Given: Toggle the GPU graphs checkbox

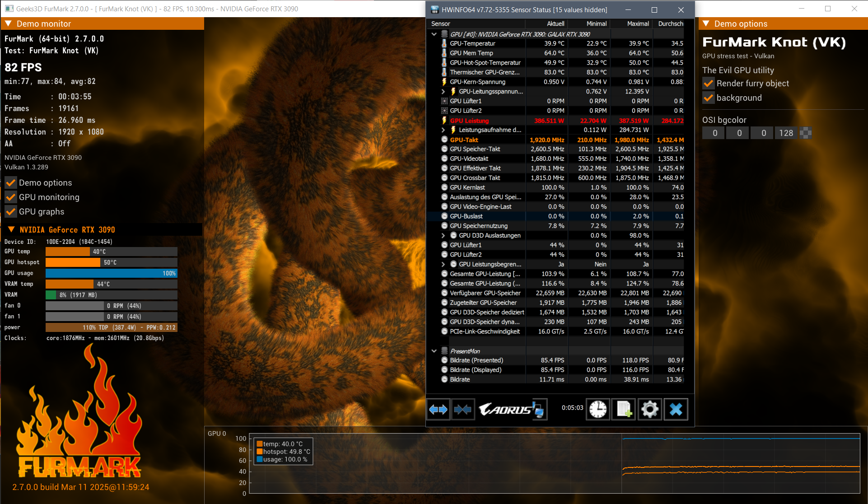Looking at the screenshot, I should (x=11, y=212).
